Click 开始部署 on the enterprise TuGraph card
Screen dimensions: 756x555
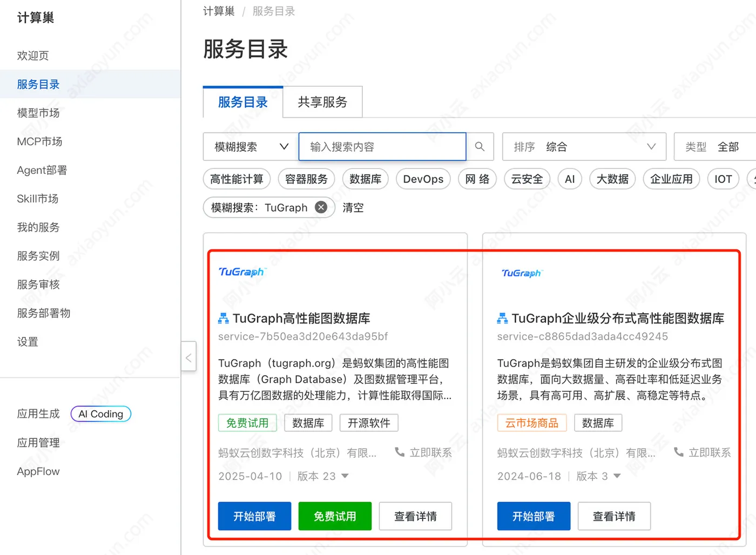tap(534, 516)
